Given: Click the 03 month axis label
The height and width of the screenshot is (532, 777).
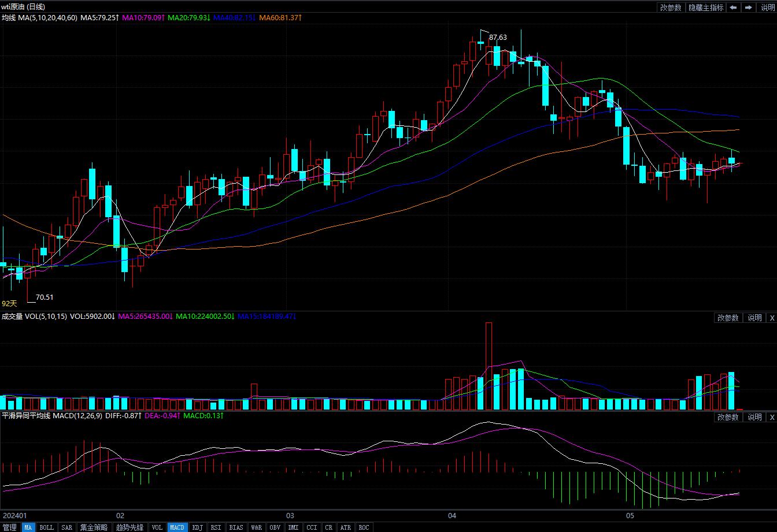Looking at the screenshot, I should [290, 515].
